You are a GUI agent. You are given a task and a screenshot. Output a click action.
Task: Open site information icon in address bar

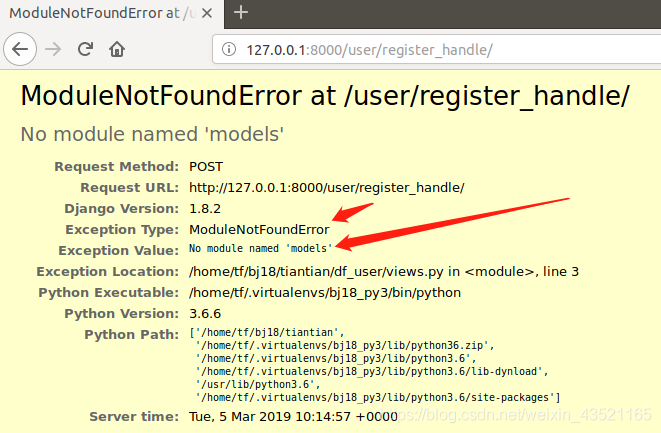229,50
